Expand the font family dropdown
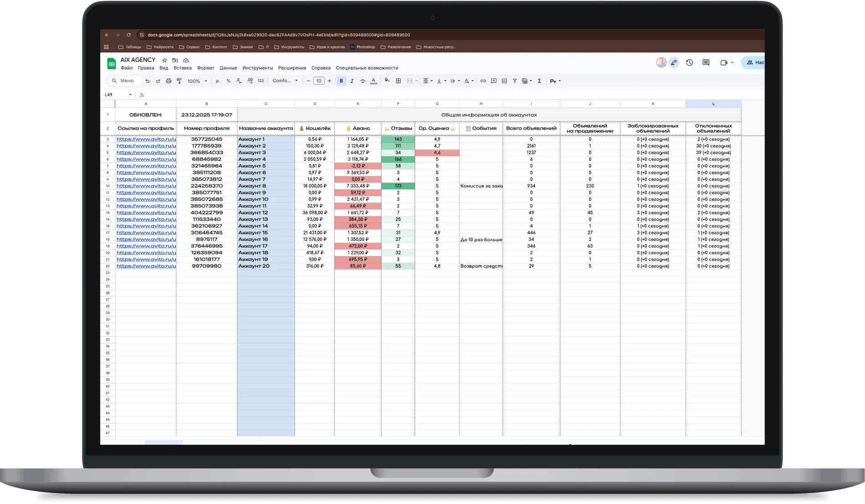The height and width of the screenshot is (504, 865). pyautogui.click(x=285, y=81)
